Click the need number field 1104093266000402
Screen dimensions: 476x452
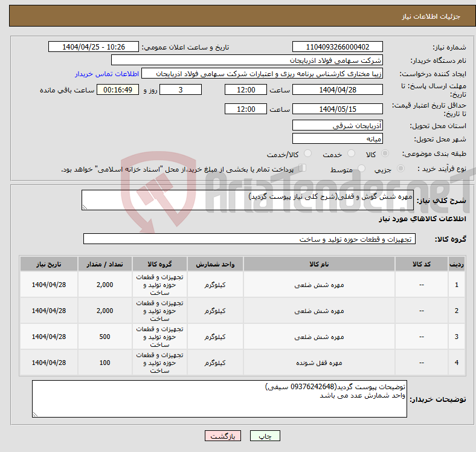point(337,47)
